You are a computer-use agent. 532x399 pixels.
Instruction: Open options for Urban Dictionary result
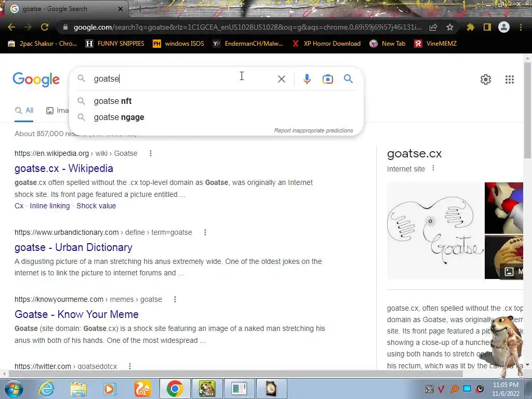click(205, 232)
